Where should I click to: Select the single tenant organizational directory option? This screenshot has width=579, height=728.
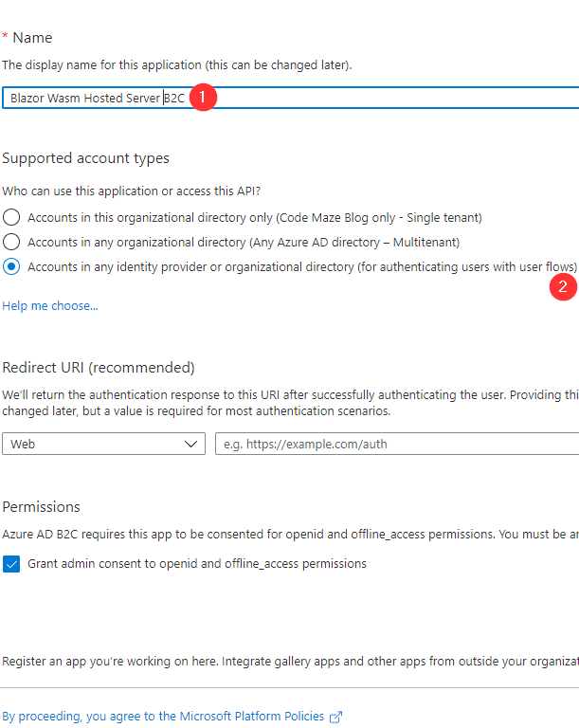(11, 217)
